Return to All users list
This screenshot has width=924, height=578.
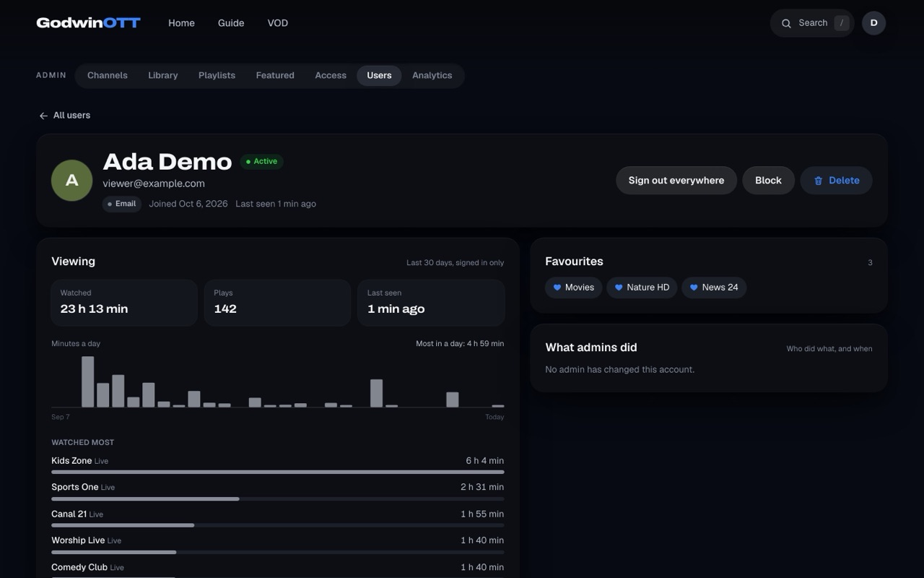[65, 116]
